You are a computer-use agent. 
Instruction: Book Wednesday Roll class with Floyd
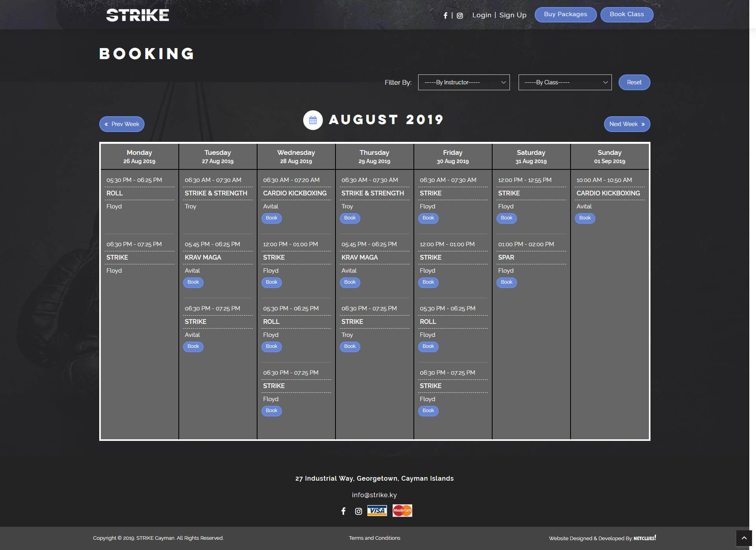[x=272, y=346]
